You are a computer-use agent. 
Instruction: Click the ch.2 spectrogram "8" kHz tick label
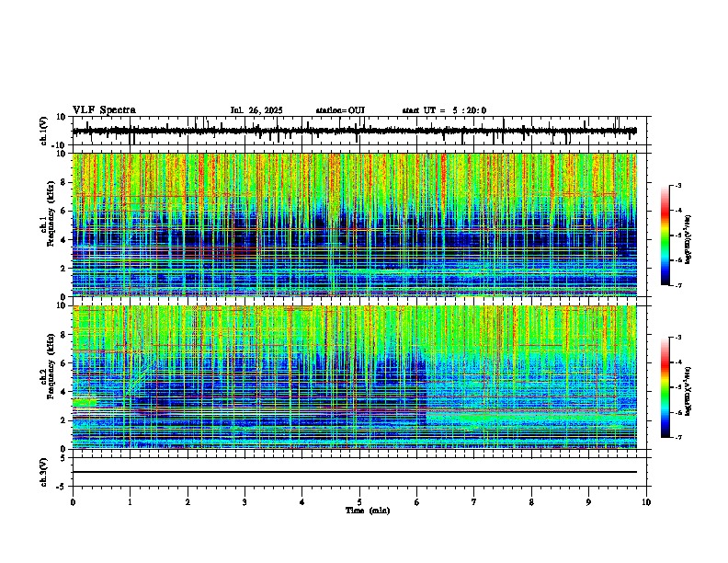64,335
